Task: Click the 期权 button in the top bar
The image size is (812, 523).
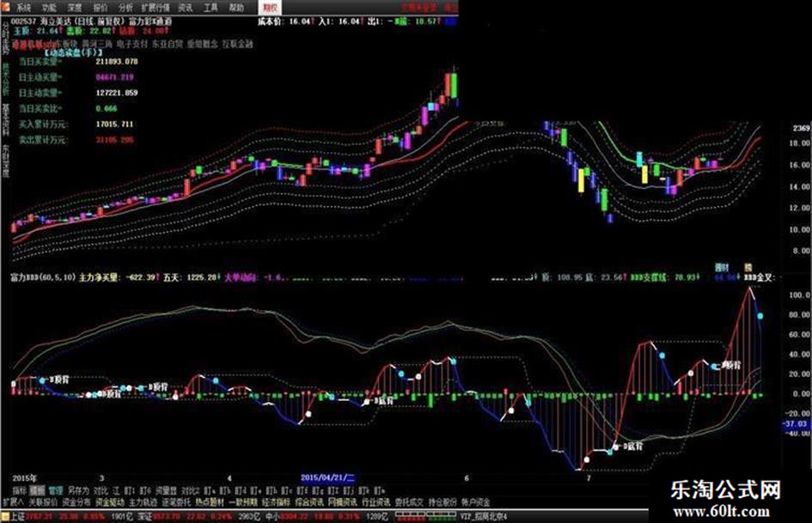Action: 270,7
